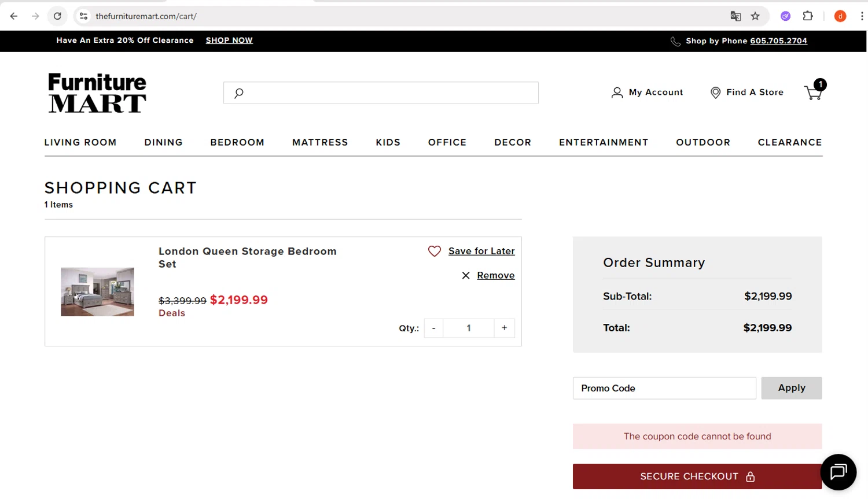This screenshot has height=499, width=868.
Task: Open the Chrome three-dot menu
Action: coord(862,16)
